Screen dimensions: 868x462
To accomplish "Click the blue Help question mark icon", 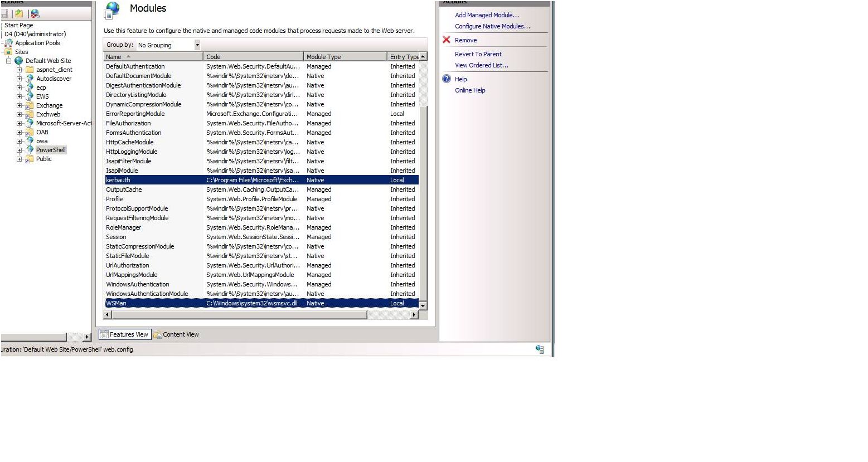I will [447, 79].
